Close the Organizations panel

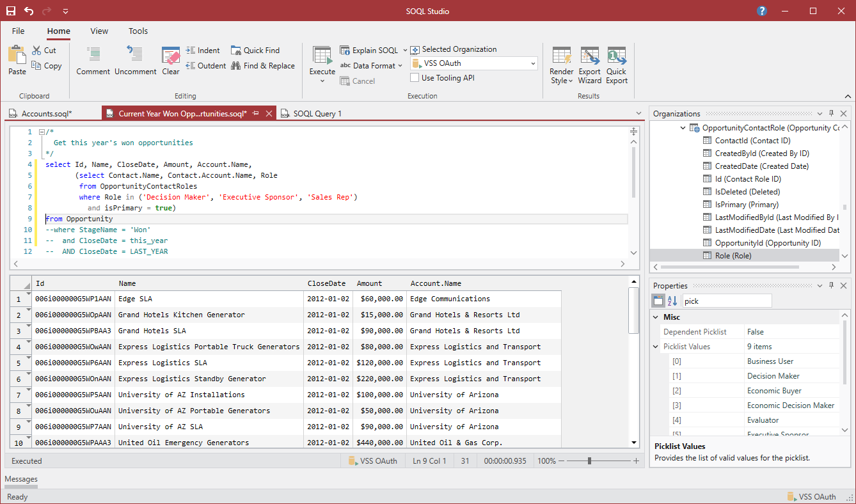coord(844,113)
